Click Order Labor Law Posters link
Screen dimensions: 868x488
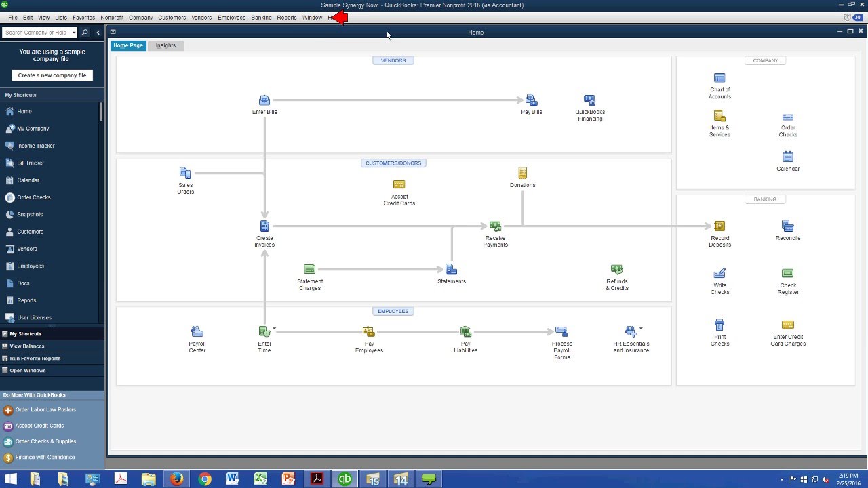coord(45,409)
